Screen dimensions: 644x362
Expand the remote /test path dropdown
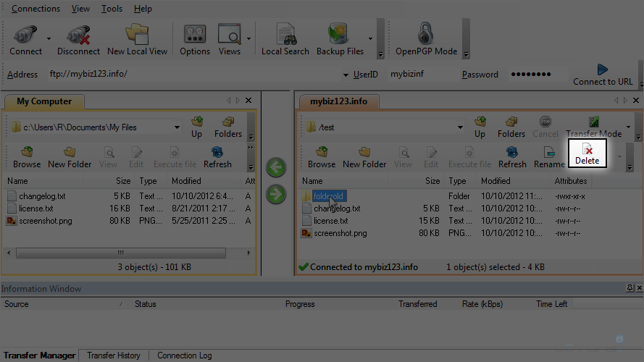(x=459, y=127)
